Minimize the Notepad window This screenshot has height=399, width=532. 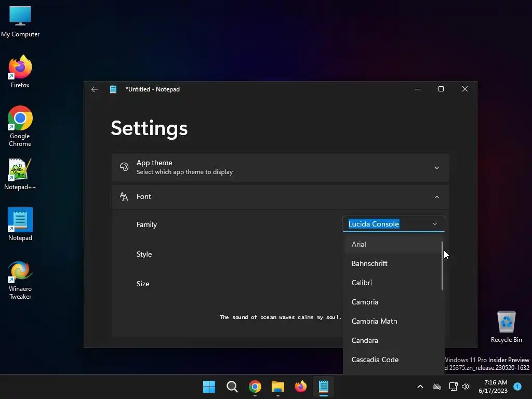[418, 89]
